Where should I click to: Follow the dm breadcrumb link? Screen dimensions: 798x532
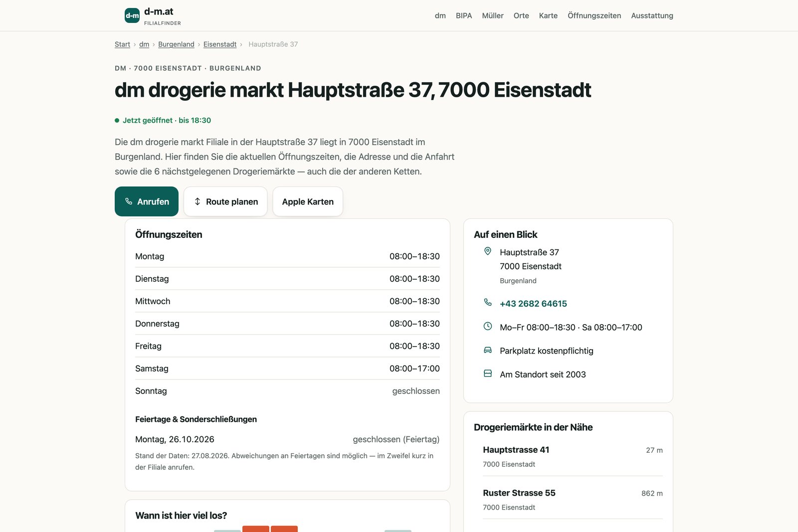click(x=144, y=44)
